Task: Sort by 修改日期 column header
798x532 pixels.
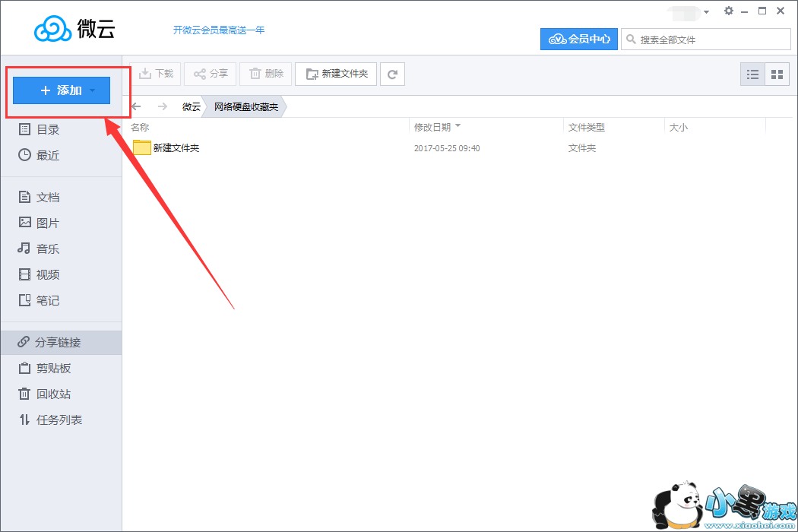Action: [x=432, y=127]
